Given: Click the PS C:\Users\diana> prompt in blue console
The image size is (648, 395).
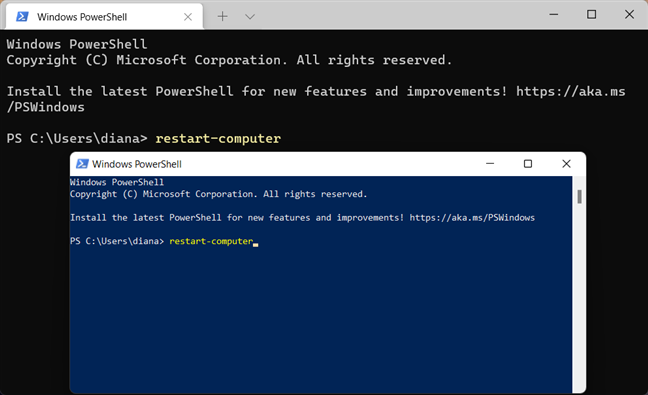Looking at the screenshot, I should pyautogui.click(x=117, y=241).
